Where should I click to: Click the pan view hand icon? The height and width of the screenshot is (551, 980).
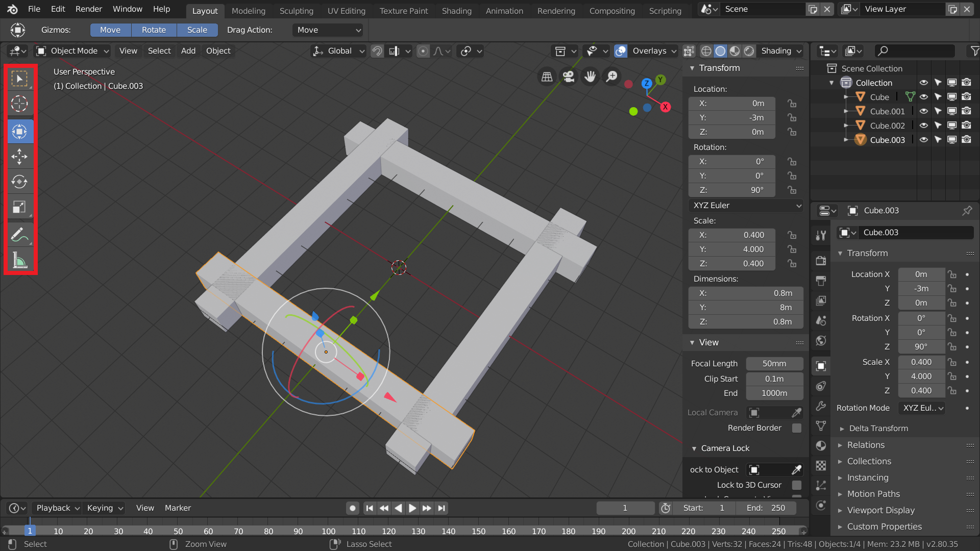tap(590, 77)
